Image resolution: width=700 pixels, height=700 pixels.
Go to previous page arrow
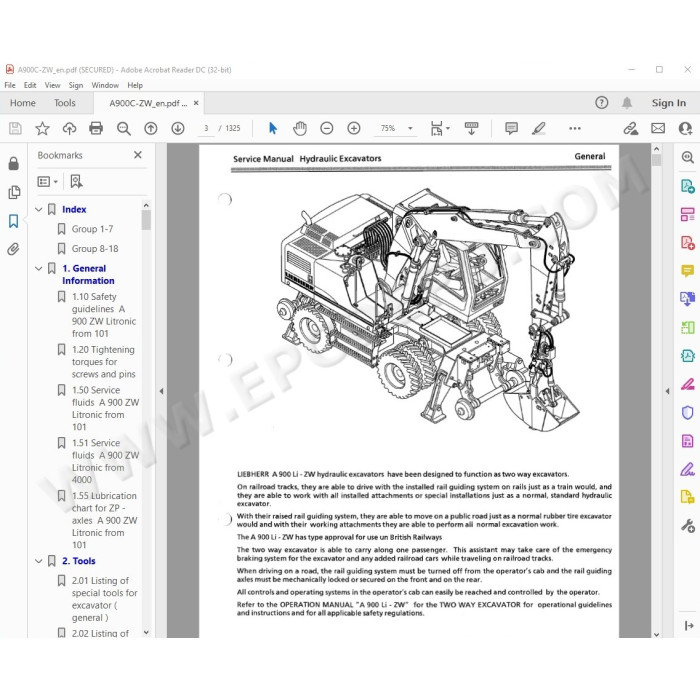tap(151, 129)
